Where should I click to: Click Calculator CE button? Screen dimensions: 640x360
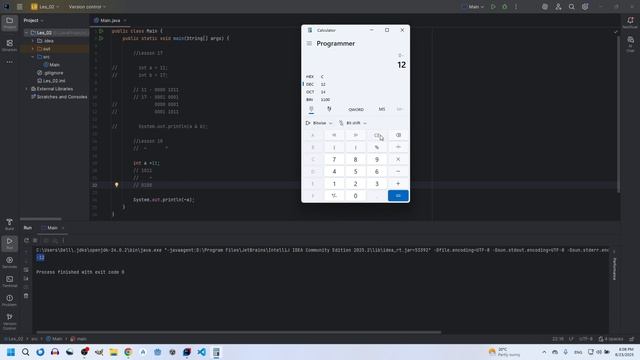pyautogui.click(x=377, y=135)
